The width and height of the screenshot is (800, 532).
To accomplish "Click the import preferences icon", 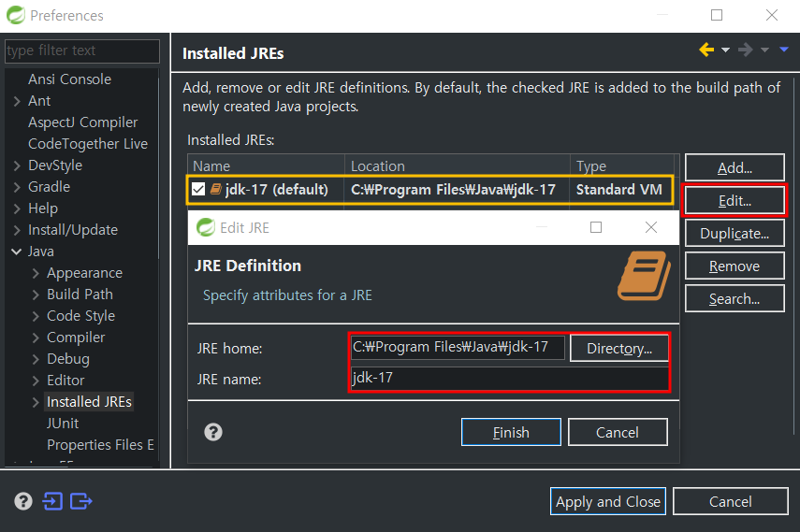I will (52, 501).
